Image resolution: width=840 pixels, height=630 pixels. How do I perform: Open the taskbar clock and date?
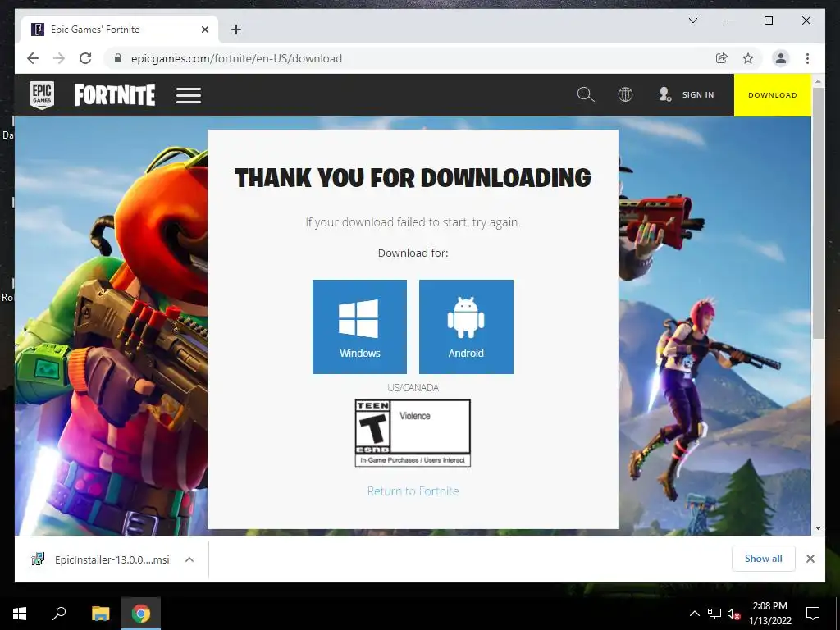click(x=769, y=614)
